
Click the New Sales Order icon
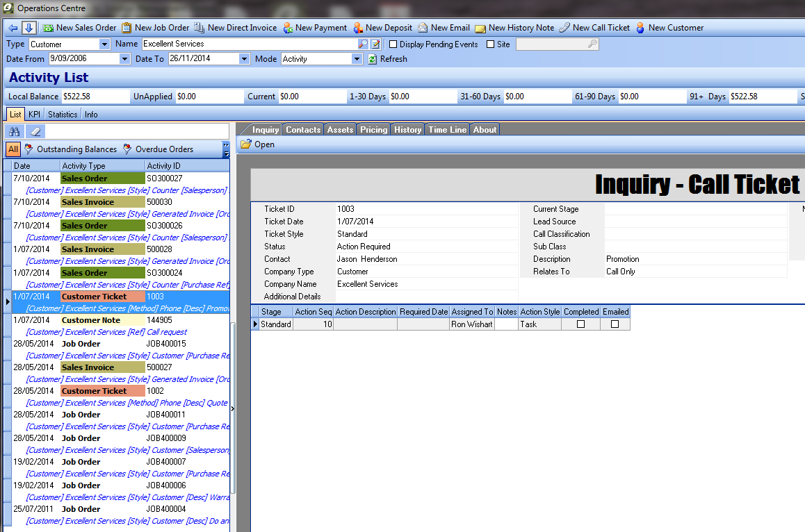(x=48, y=28)
